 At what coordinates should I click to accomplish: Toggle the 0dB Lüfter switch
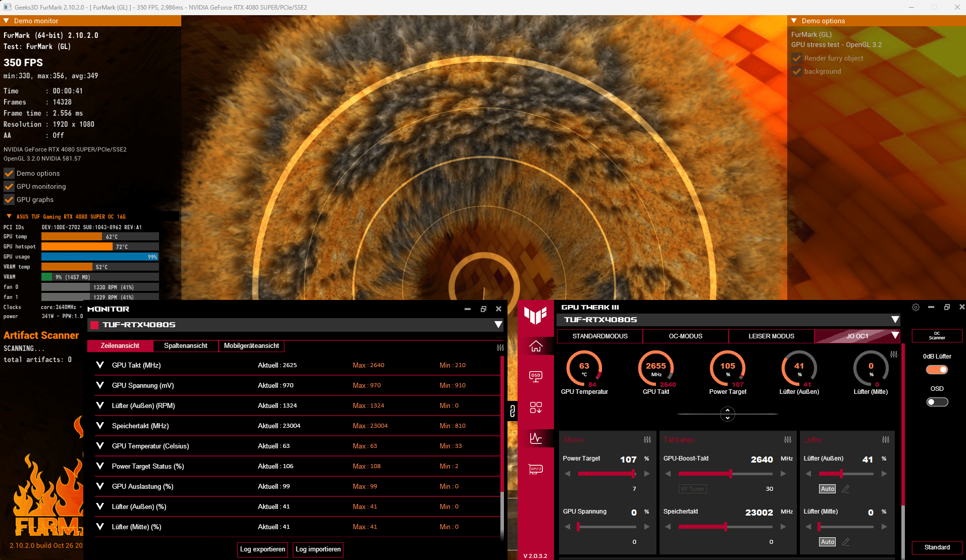pos(937,370)
